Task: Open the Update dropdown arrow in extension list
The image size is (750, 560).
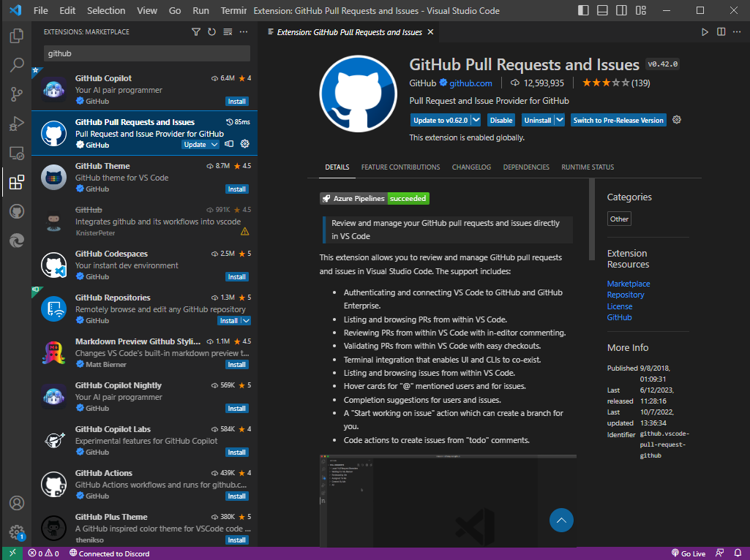Action: [214, 144]
